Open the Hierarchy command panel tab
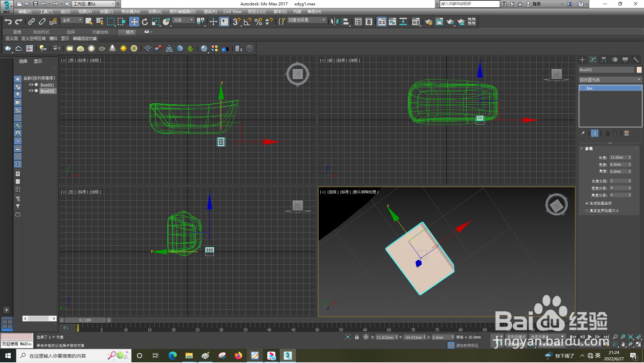 click(x=604, y=60)
